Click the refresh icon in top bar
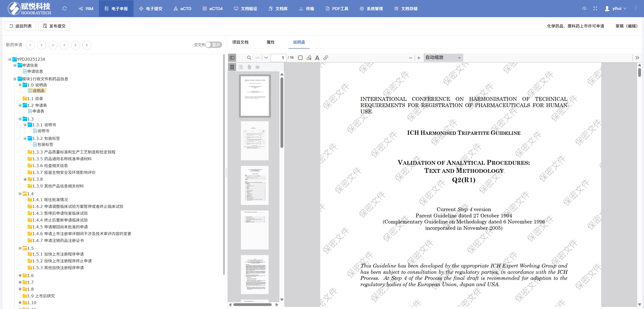Image resolution: width=644 pixels, height=309 pixels. coord(64,9)
